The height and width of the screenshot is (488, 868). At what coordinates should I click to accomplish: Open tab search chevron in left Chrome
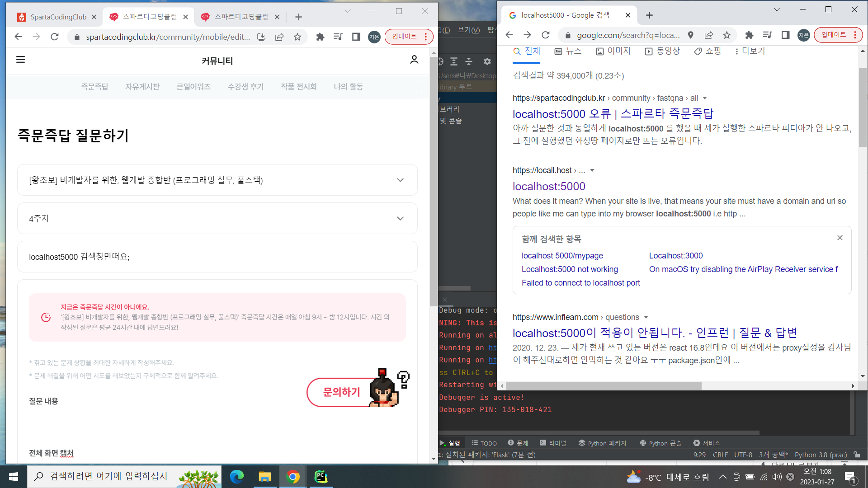347,11
